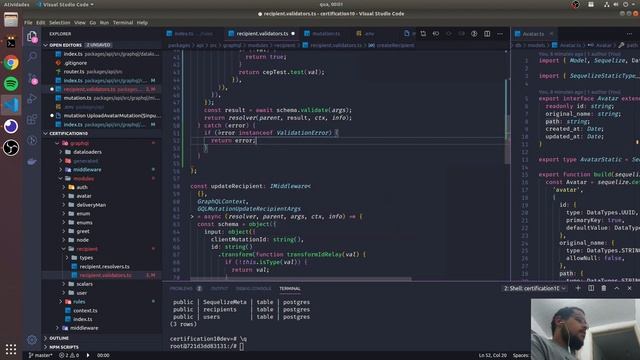Open the Selection menu
The image size is (640, 360).
pyautogui.click(x=60, y=22)
